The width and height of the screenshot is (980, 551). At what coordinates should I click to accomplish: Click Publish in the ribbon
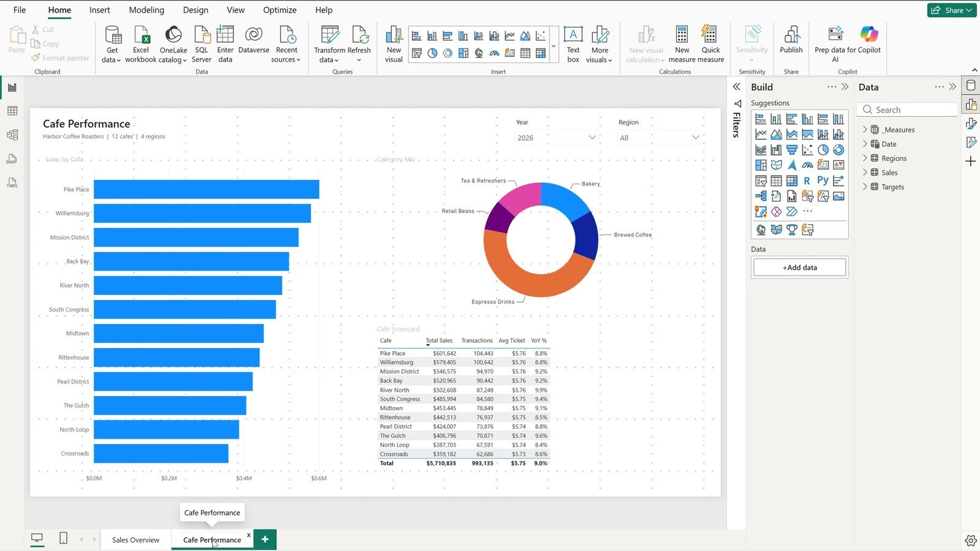click(x=791, y=40)
